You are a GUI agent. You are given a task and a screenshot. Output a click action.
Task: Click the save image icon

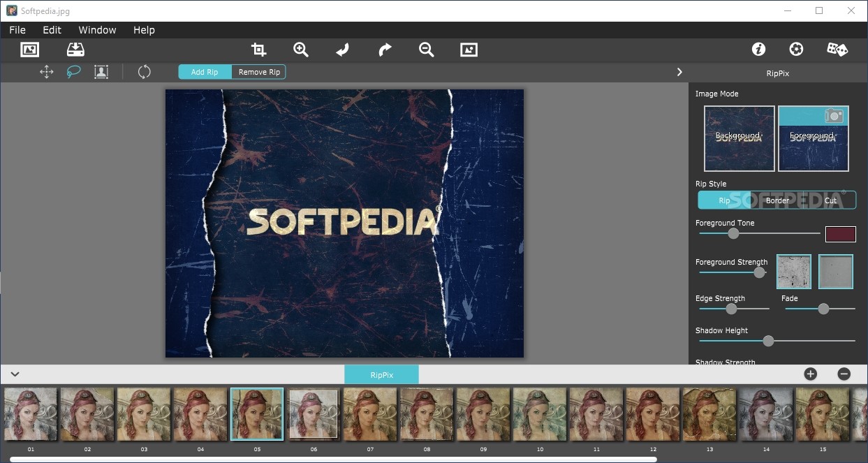[75, 50]
